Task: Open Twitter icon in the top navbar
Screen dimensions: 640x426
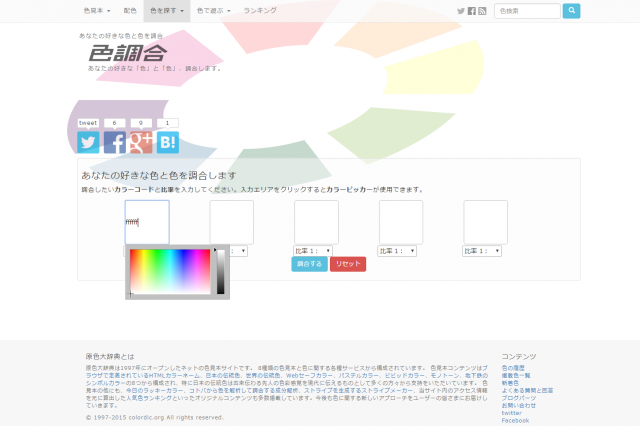Action: click(x=461, y=11)
